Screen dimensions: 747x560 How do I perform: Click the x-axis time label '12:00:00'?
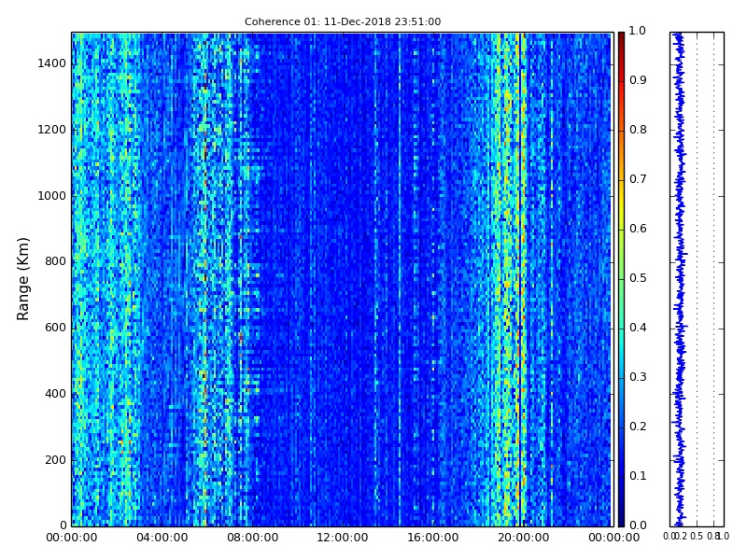(343, 538)
